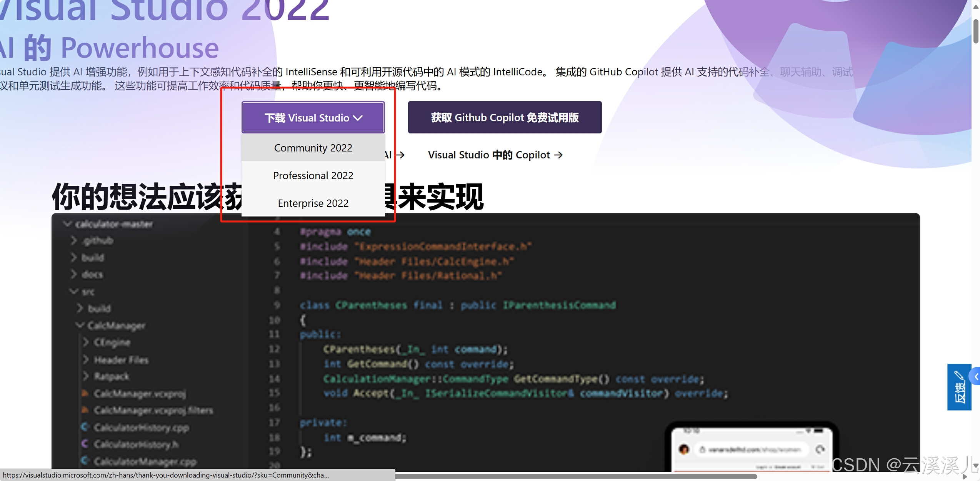
Task: Choose Professional 2022 from the download menu
Action: click(x=313, y=176)
